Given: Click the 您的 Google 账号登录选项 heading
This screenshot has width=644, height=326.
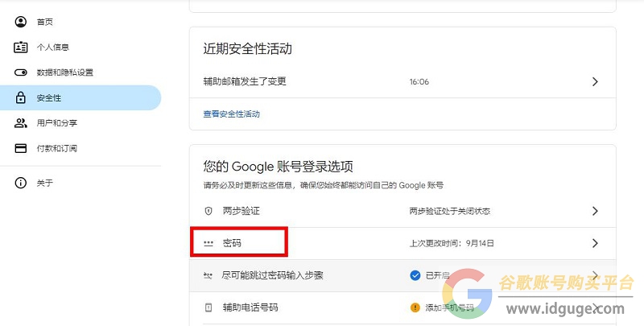Looking at the screenshot, I should 278,167.
